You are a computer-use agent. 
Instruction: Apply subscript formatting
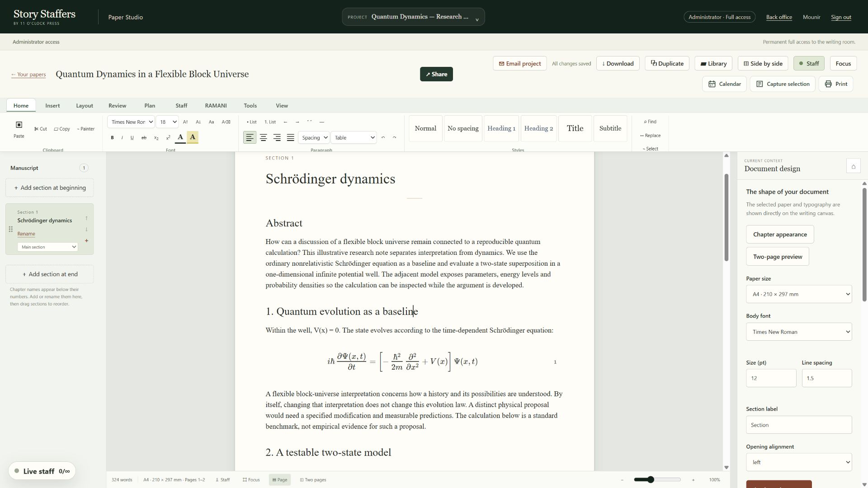point(156,138)
